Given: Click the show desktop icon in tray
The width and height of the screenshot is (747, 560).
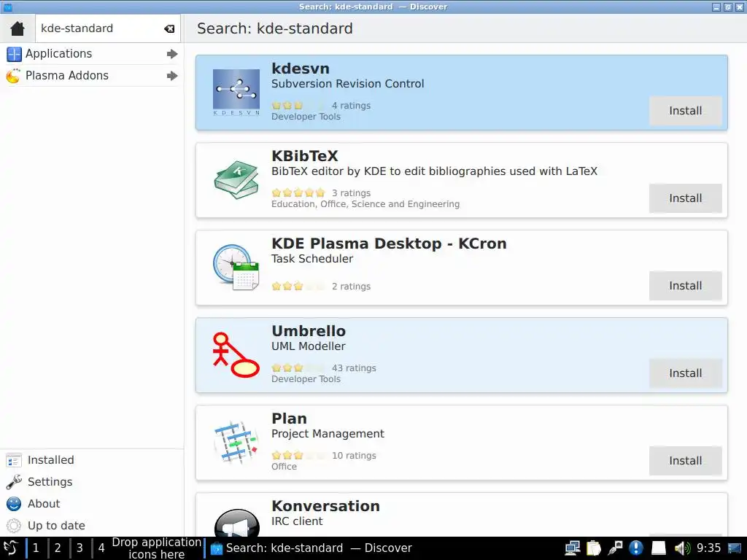Looking at the screenshot, I should [x=735, y=548].
